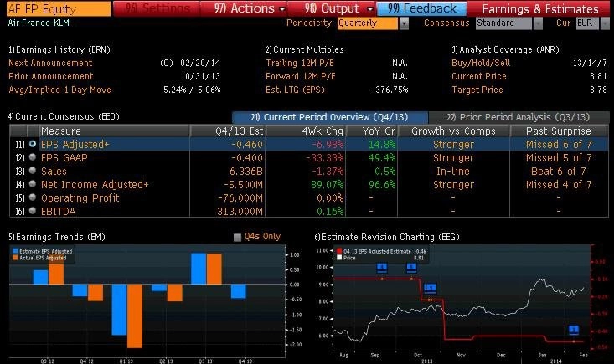Click the orange Actual EPS Adjusted legend swatch
Screen dimensions: 614x364
pos(15,258)
